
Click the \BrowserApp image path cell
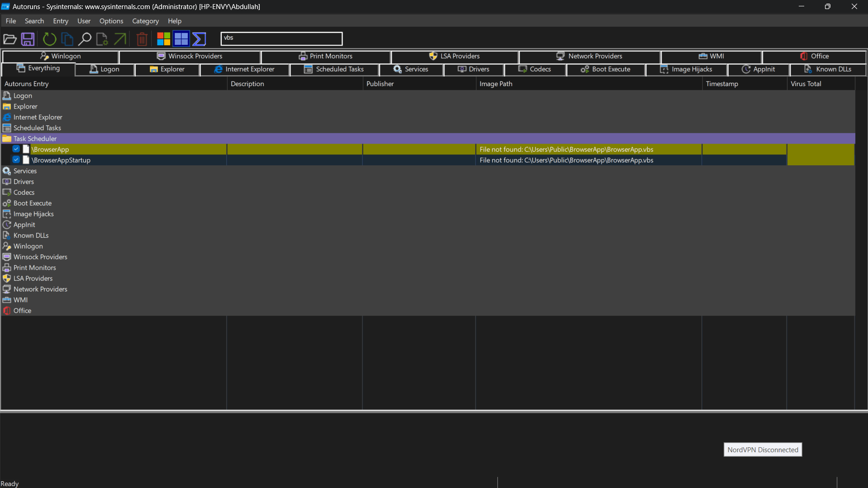pyautogui.click(x=588, y=149)
